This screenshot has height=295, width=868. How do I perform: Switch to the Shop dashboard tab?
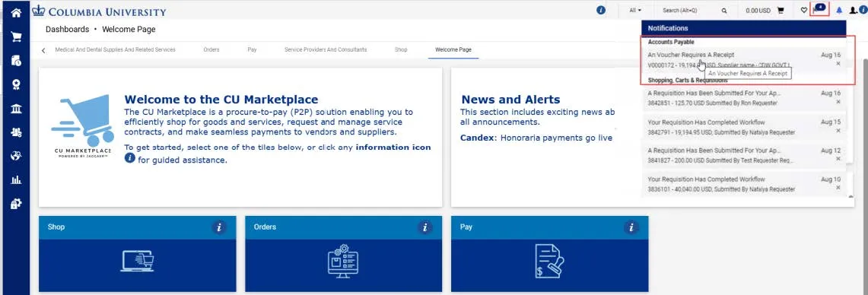coord(401,50)
